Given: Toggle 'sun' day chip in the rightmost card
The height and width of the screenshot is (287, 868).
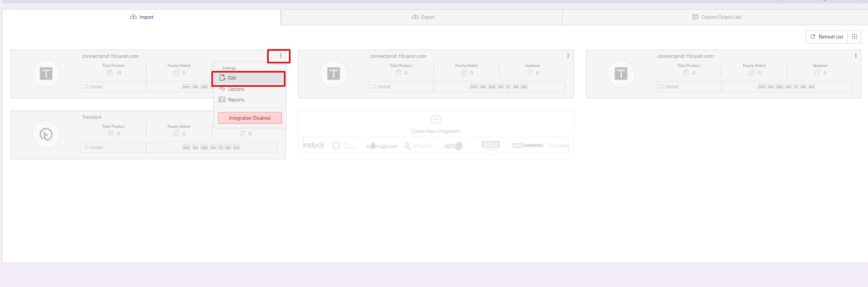Looking at the screenshot, I should [x=811, y=87].
